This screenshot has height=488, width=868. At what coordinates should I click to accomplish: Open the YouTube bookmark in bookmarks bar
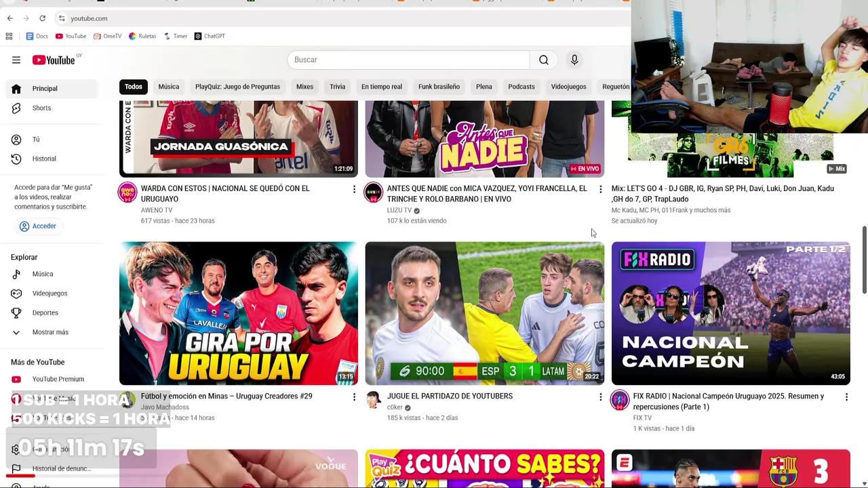coord(71,36)
